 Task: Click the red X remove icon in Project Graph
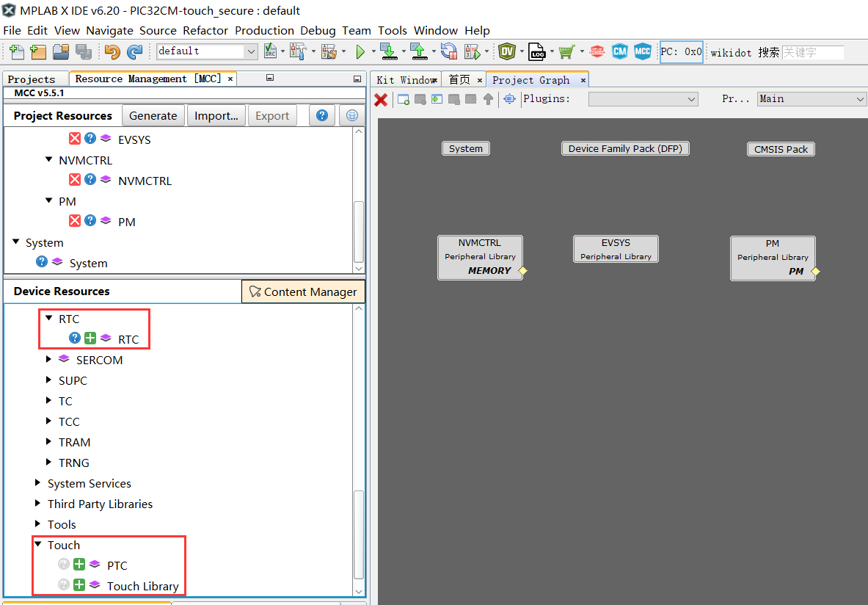point(381,100)
